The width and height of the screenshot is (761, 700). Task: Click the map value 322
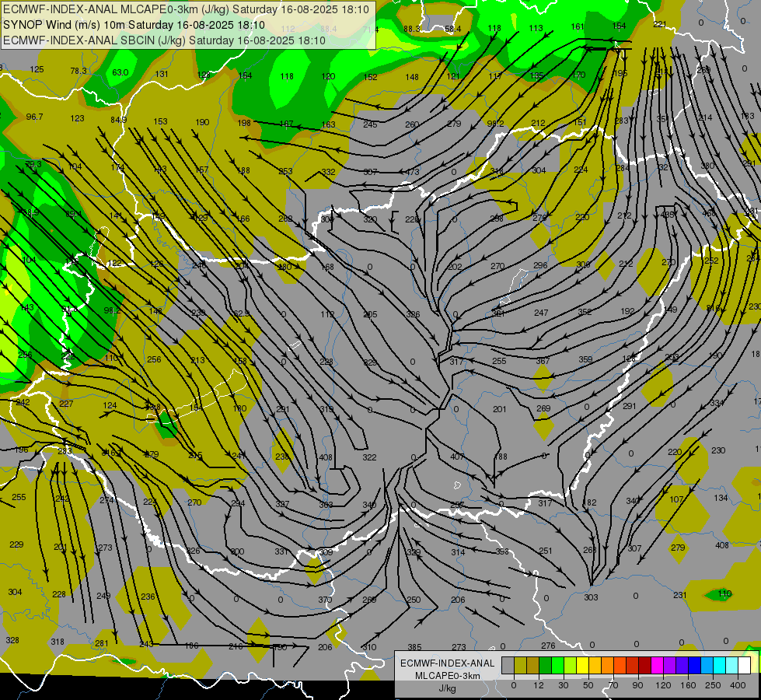click(369, 457)
